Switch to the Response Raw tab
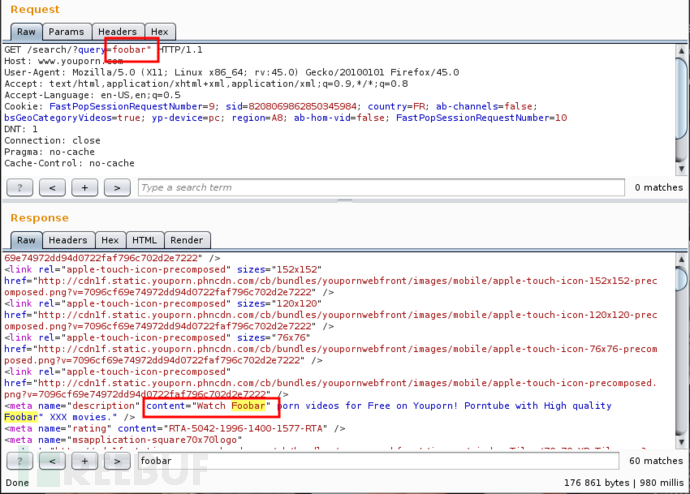This screenshot has height=494, width=690. [x=26, y=240]
